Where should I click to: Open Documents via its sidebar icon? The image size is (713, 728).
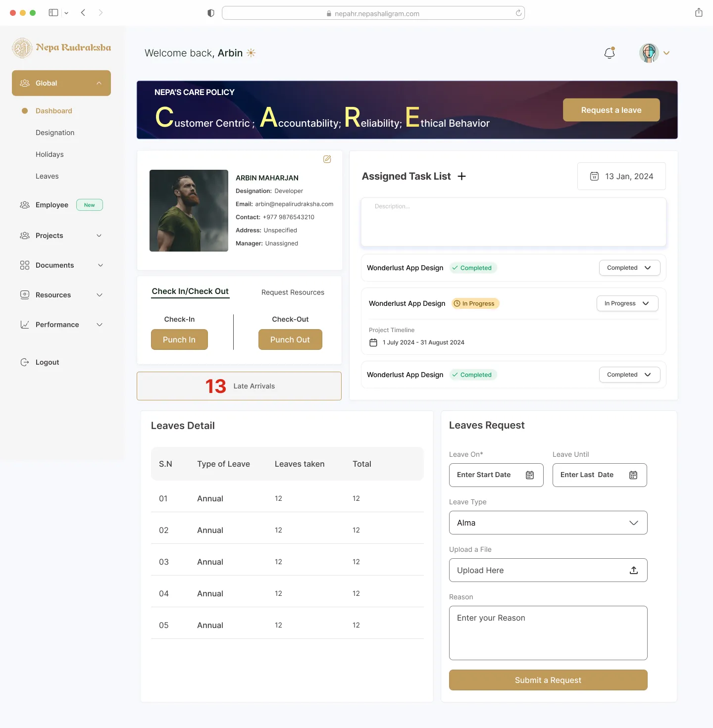coord(25,265)
